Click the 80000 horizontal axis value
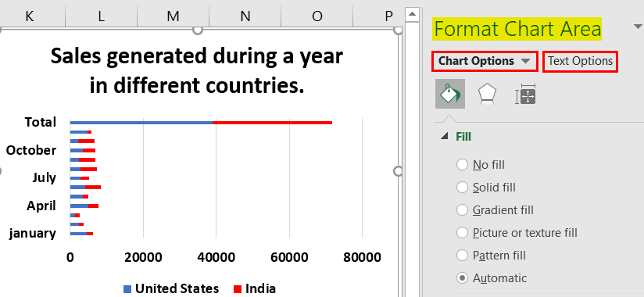The image size is (644, 297). click(x=363, y=258)
